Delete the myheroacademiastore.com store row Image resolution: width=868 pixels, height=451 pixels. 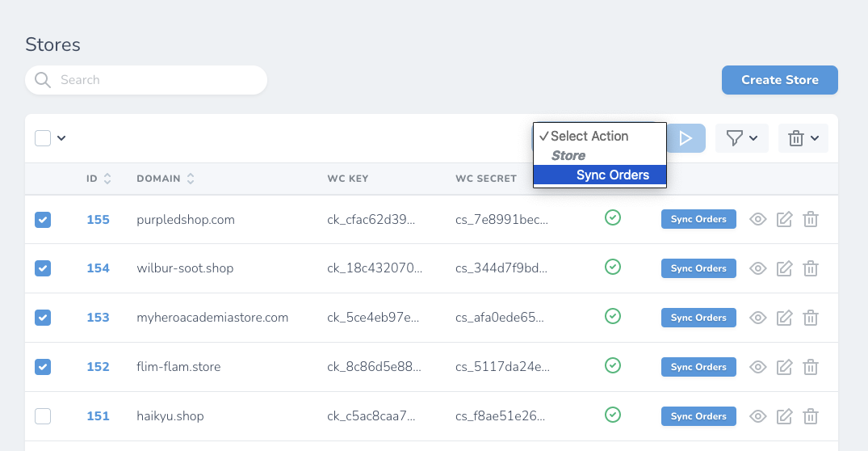[811, 318]
